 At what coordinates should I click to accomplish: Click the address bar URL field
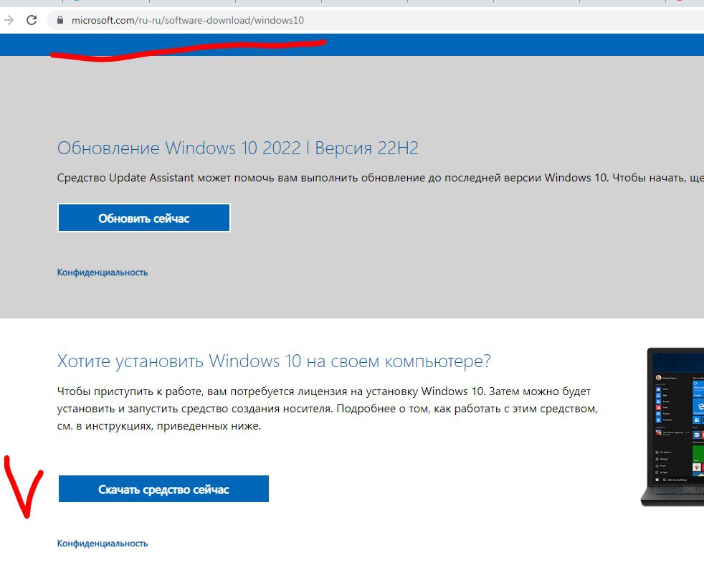(376, 20)
